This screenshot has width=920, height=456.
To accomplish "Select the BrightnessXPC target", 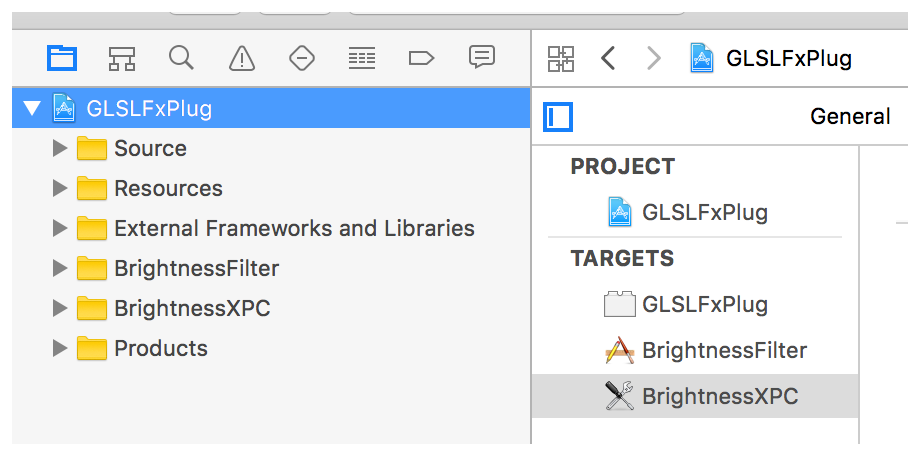I will click(720, 396).
